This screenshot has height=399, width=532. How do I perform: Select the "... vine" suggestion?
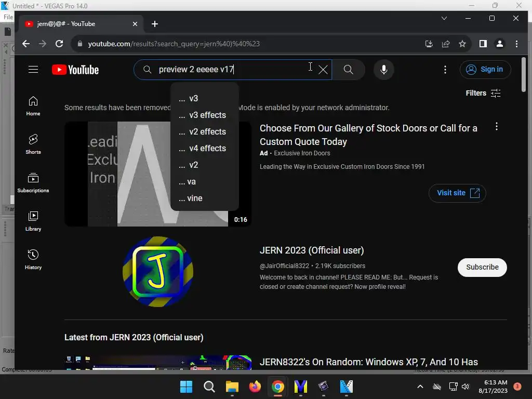pos(205,198)
